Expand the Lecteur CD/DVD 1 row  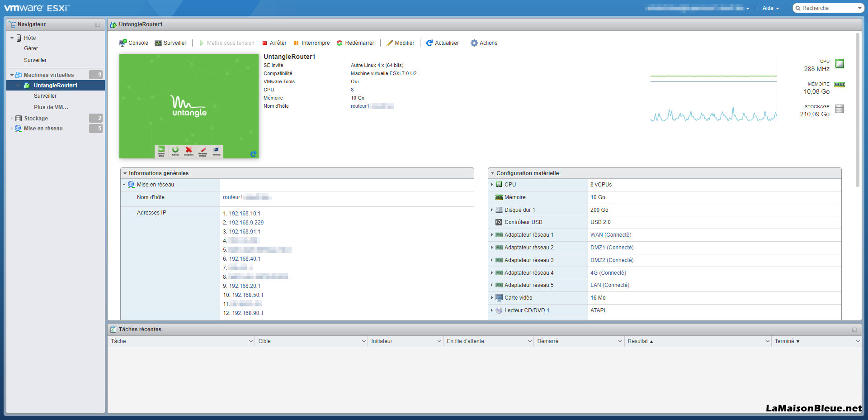(x=492, y=310)
